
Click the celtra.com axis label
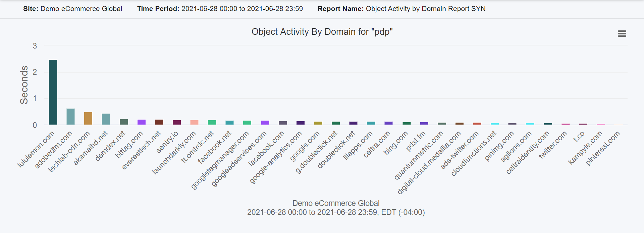pyautogui.click(x=377, y=144)
